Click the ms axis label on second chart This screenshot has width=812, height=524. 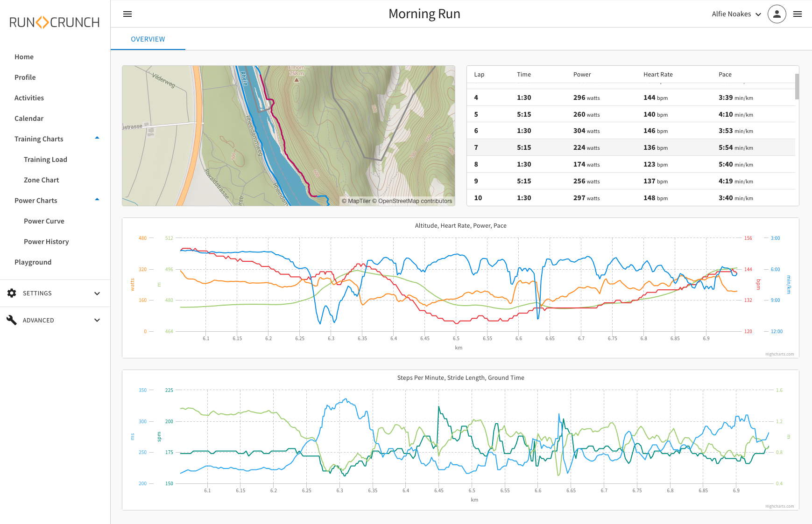point(133,437)
